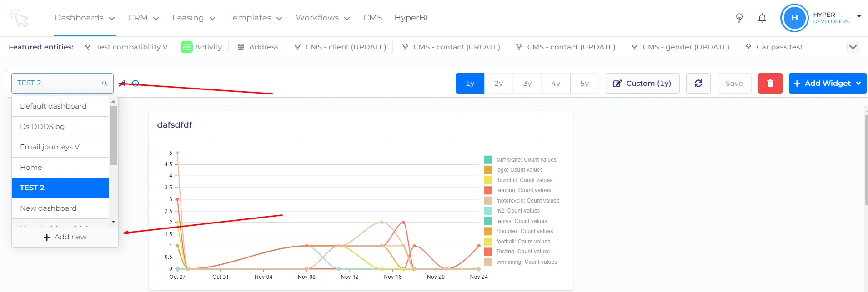Image resolution: width=868 pixels, height=292 pixels.
Task: Toggle the surf skate series in the legend
Action: [520, 160]
